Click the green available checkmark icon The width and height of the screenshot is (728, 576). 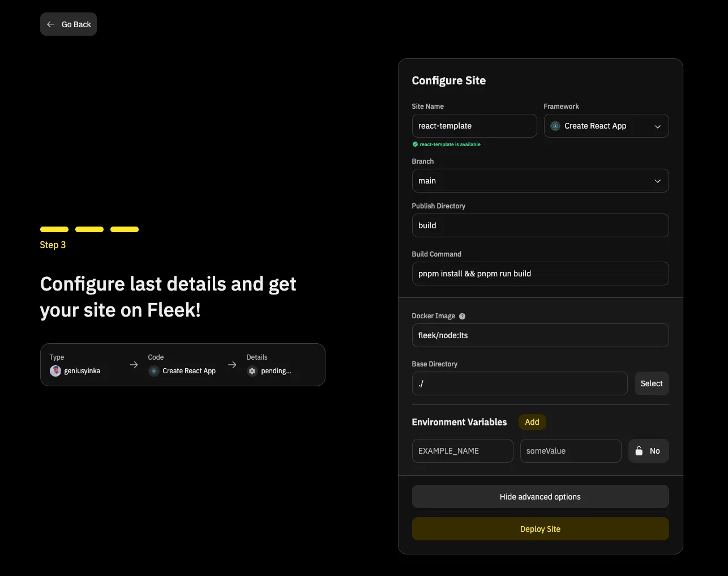(x=415, y=144)
